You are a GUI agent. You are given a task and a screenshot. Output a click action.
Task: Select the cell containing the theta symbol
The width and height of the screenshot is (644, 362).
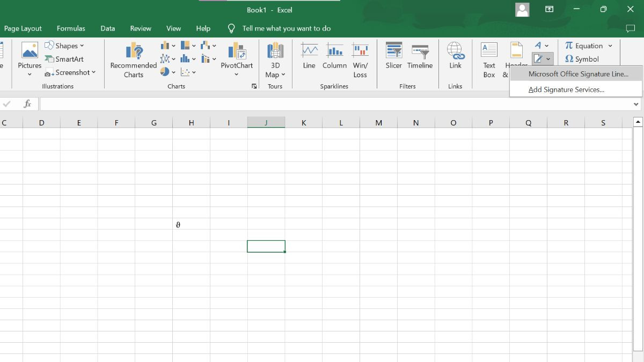pyautogui.click(x=191, y=224)
